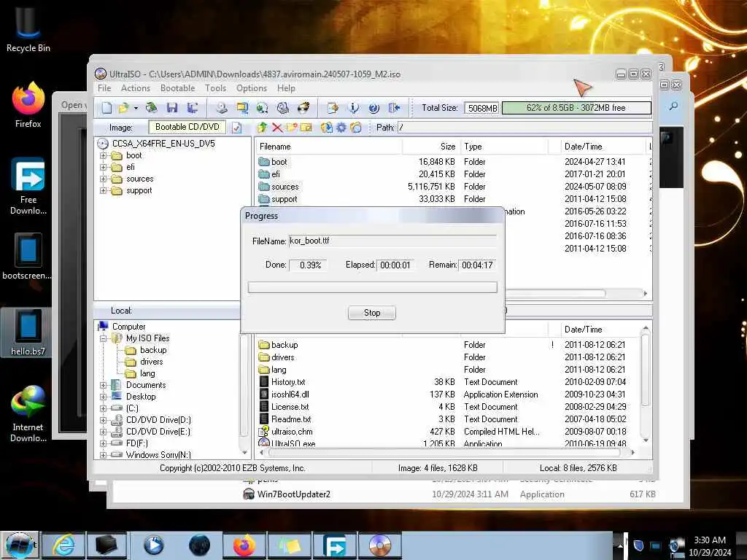Open the Bootable menu
Viewport: 747px width, 560px height.
click(x=178, y=88)
